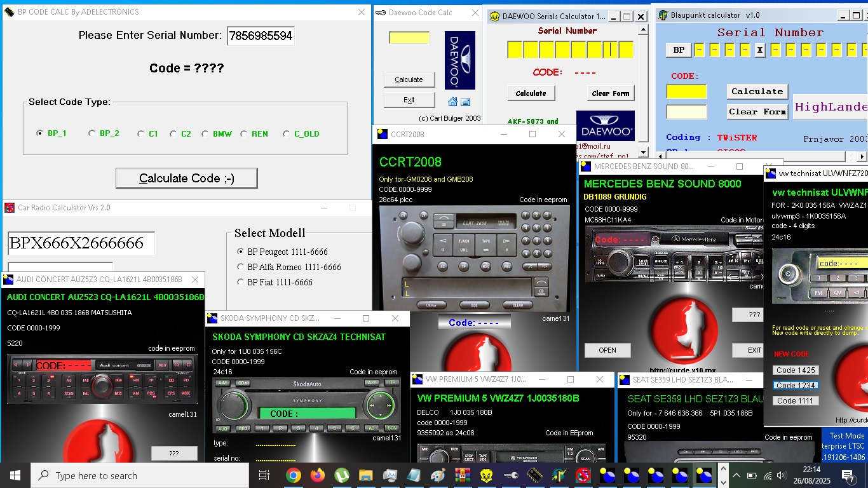Open the Paint palette icon in taskbar
This screenshot has height=488, width=868.
tap(438, 475)
